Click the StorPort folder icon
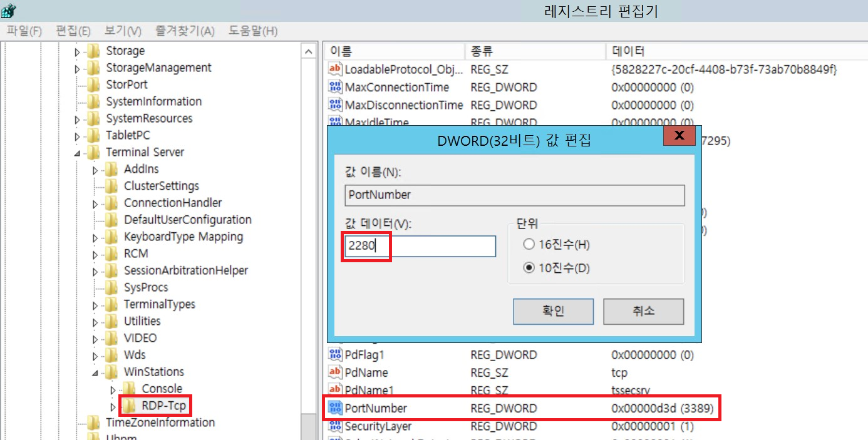Screen dimensions: 868x440 [94, 84]
